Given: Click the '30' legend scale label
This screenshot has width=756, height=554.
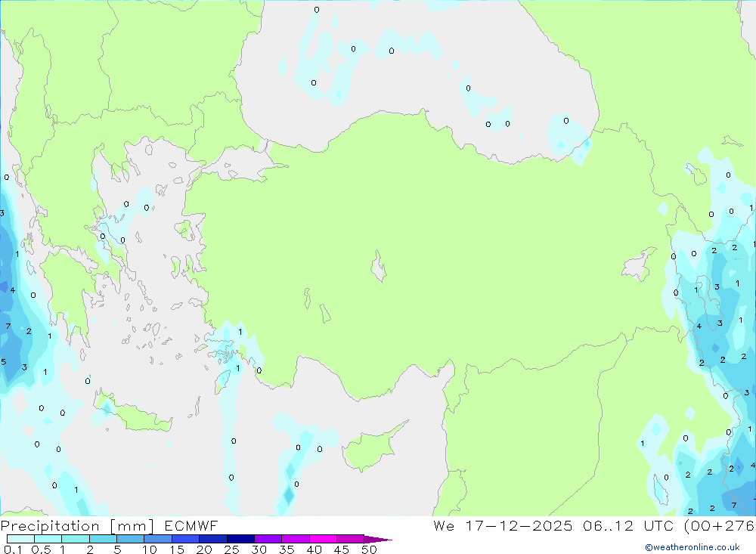Looking at the screenshot, I should click(x=259, y=549).
